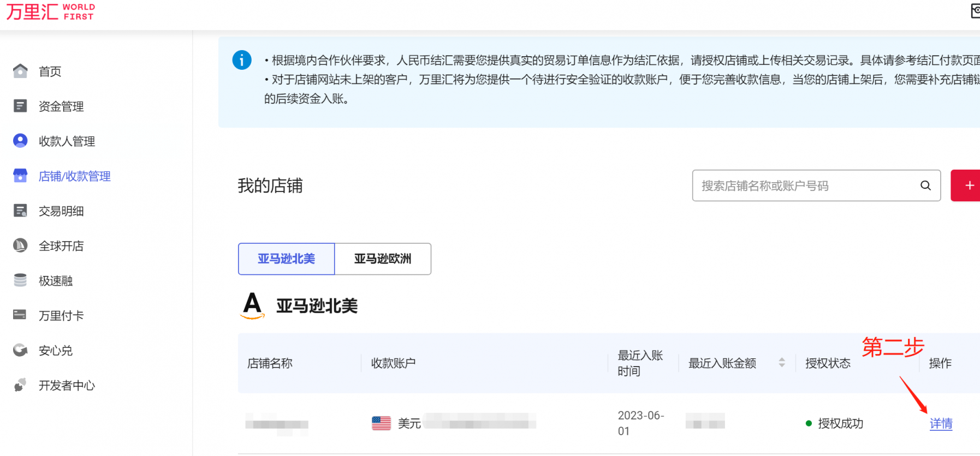
Task: Open 万里付卡 menu item
Action: 61,316
